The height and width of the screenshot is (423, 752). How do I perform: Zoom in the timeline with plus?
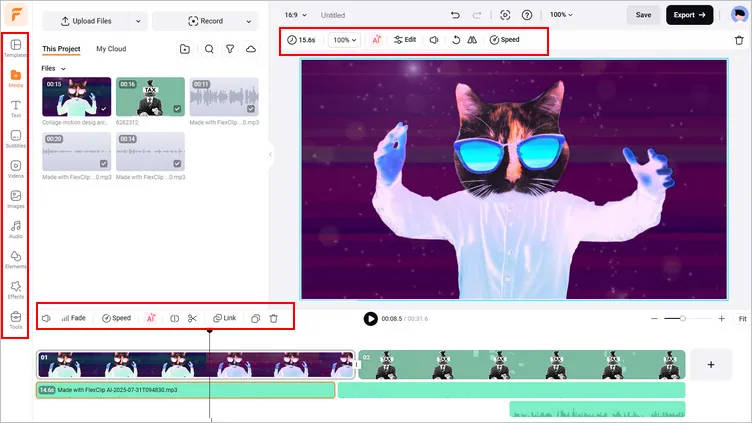click(721, 318)
